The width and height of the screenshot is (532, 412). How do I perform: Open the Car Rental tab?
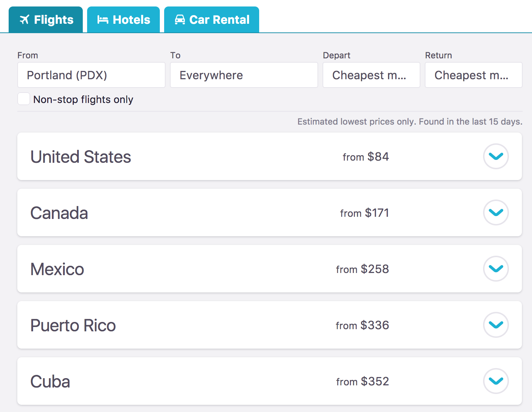(212, 20)
